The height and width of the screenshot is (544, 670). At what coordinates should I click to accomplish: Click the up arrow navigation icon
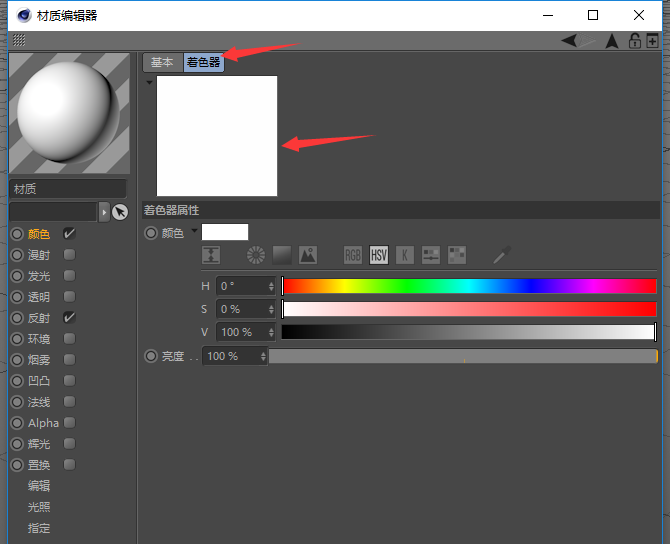point(612,41)
